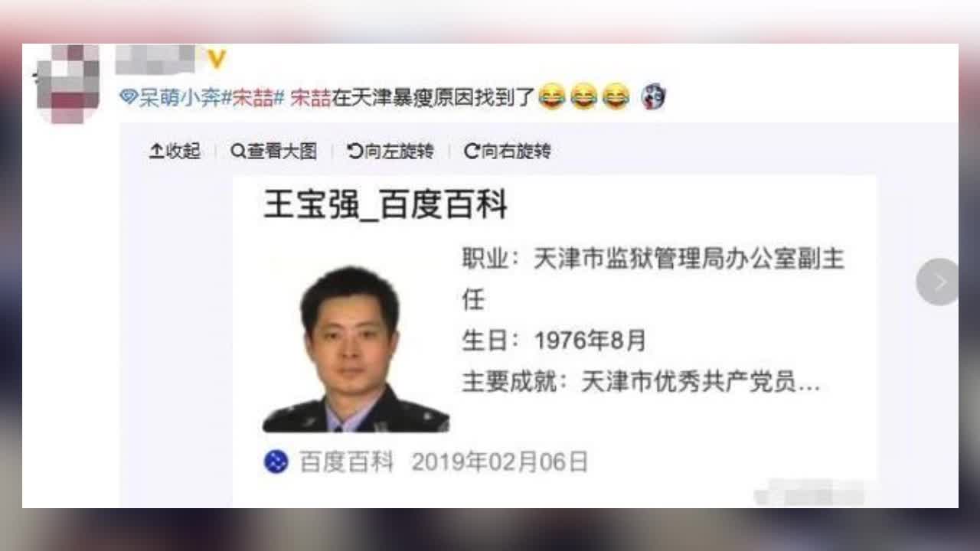The width and height of the screenshot is (980, 551).
Task: Go to next image with right chevron
Action: tap(937, 282)
